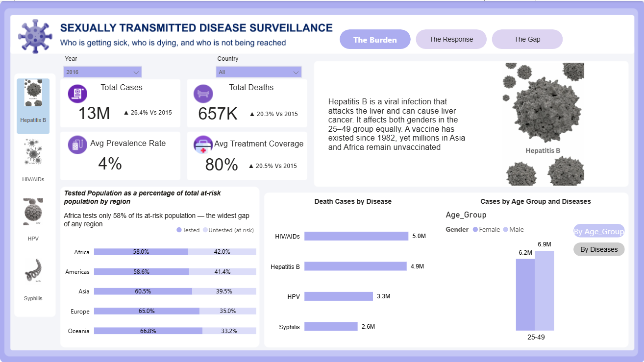Click the Total Cases card icon
The width and height of the screenshot is (644, 362).
coord(77,94)
